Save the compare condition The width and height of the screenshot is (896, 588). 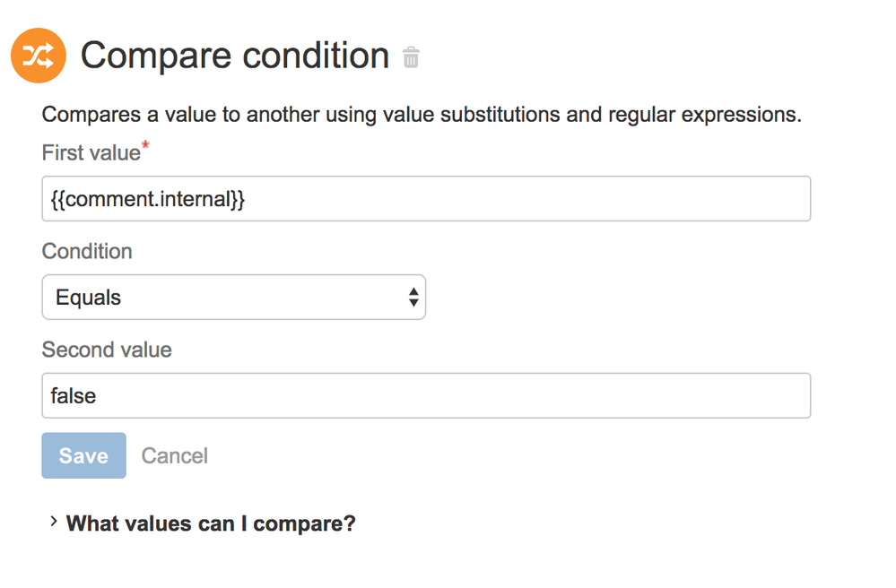(84, 455)
